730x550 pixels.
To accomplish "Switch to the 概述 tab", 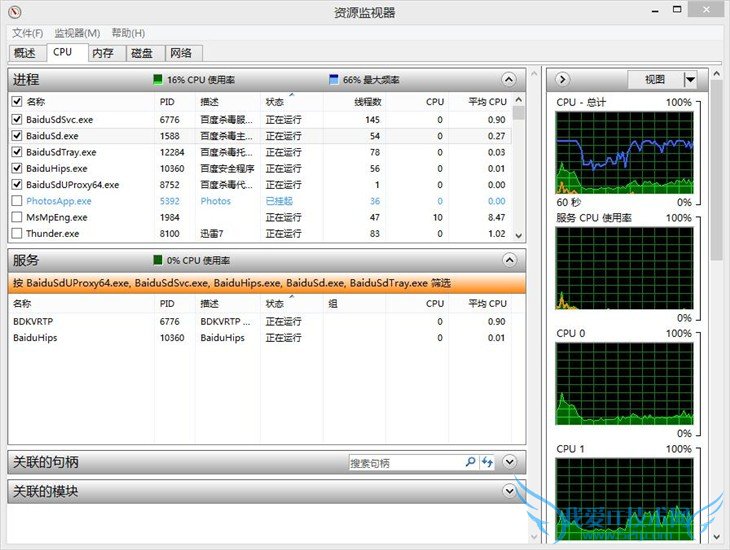I will (25, 53).
